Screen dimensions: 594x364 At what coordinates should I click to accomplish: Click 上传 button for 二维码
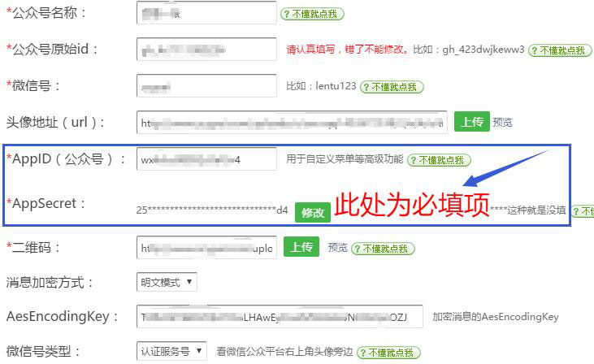pyautogui.click(x=301, y=246)
